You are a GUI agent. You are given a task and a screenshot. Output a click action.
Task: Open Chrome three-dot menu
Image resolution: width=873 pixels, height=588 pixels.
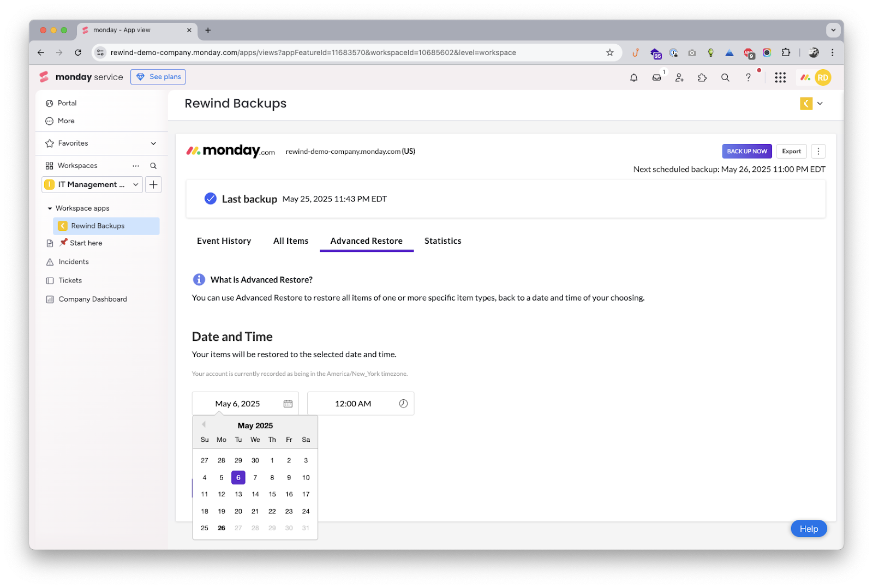(x=832, y=52)
